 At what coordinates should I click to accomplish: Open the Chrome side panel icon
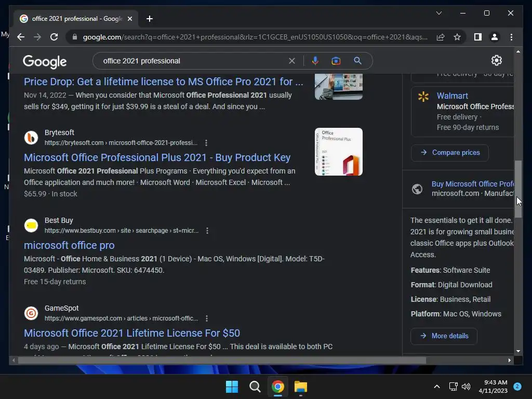click(x=478, y=37)
